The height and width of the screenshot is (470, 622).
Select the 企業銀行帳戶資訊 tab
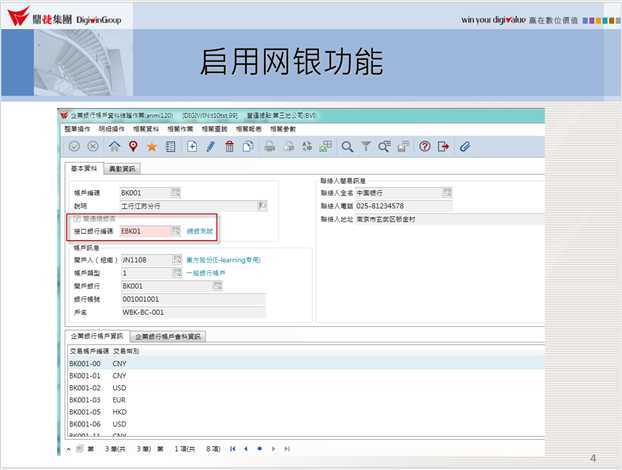(97, 336)
